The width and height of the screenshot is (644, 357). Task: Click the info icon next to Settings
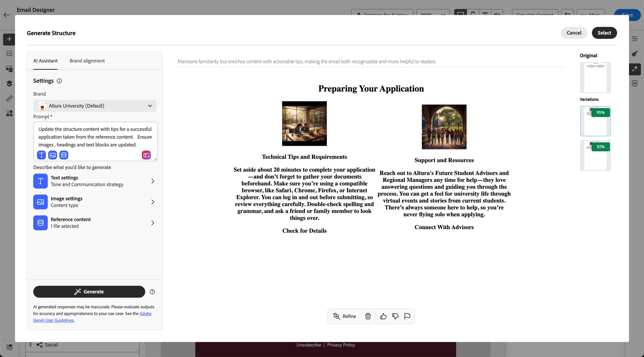(x=59, y=81)
